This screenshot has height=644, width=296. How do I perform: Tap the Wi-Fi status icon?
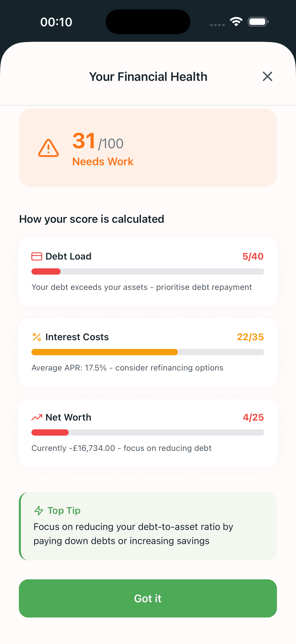(236, 22)
